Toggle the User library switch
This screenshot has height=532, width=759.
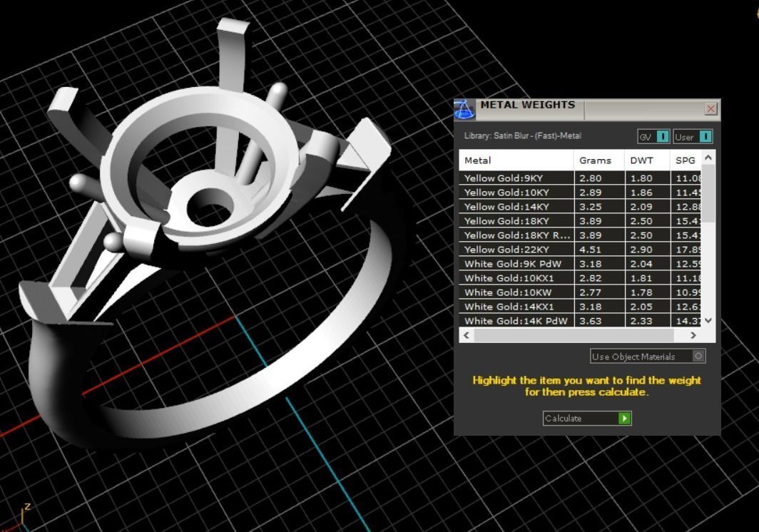pyautogui.click(x=693, y=137)
